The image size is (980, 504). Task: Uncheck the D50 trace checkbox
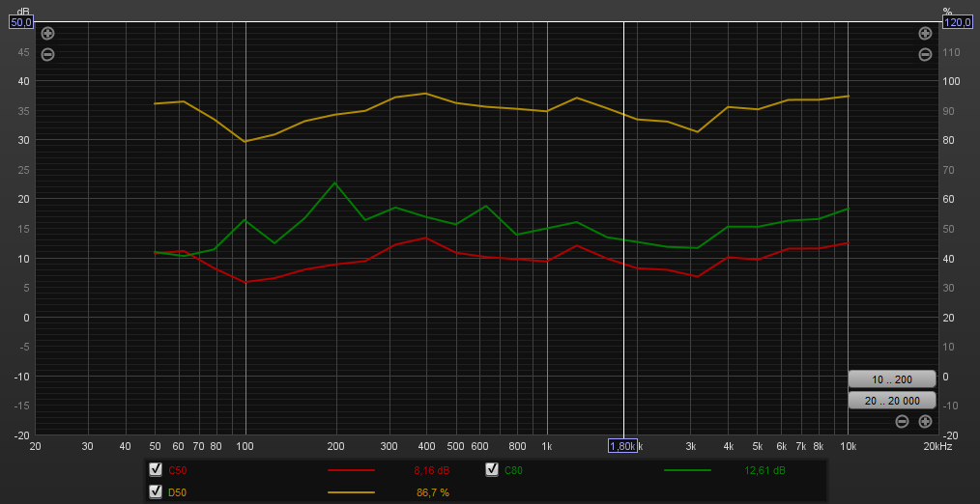[x=156, y=492]
